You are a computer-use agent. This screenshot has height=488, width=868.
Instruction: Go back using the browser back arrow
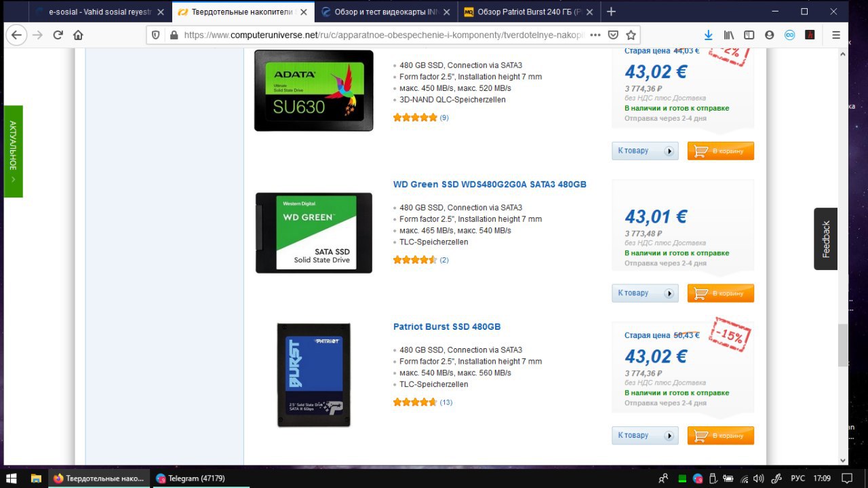point(16,35)
